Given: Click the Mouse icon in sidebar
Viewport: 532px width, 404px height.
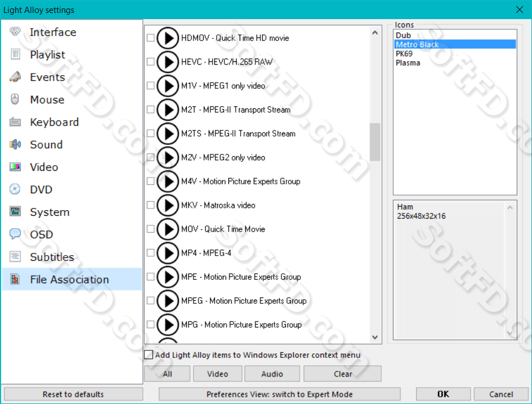Looking at the screenshot, I should tap(15, 99).
